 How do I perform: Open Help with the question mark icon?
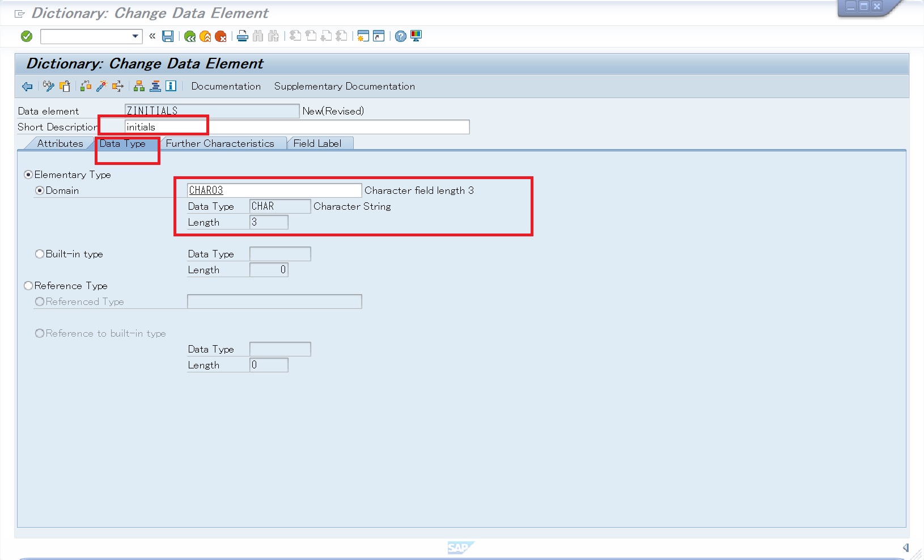tap(401, 36)
